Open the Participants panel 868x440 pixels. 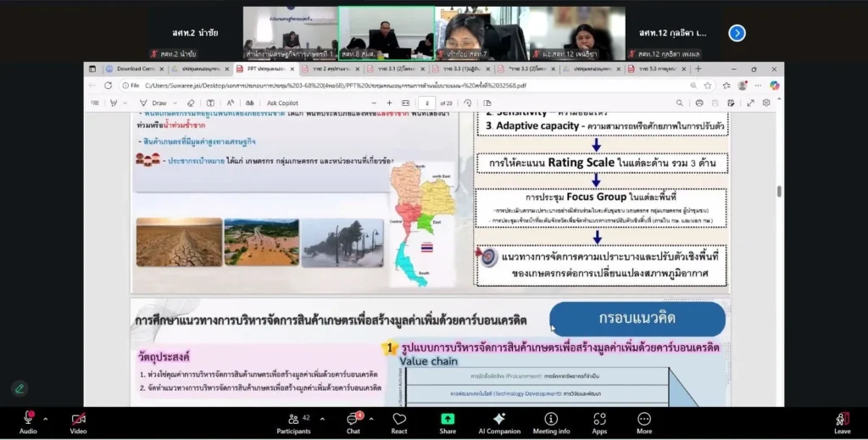293,420
